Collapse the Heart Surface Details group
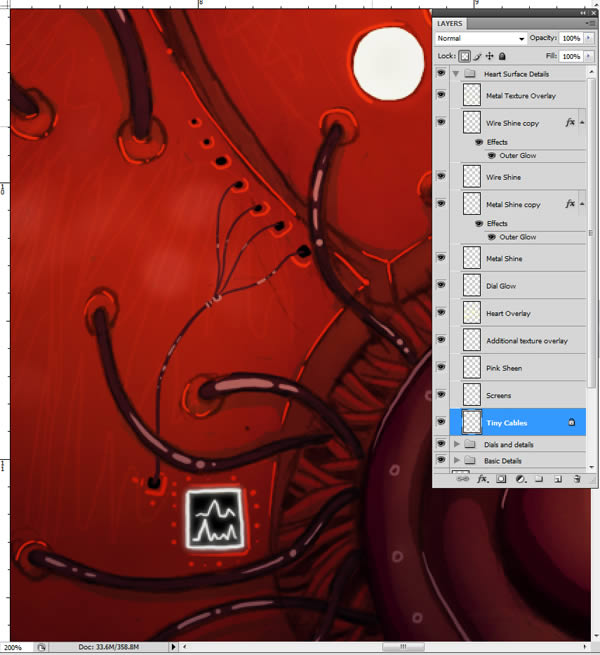Viewport: 600px width, 655px height. [x=456, y=74]
